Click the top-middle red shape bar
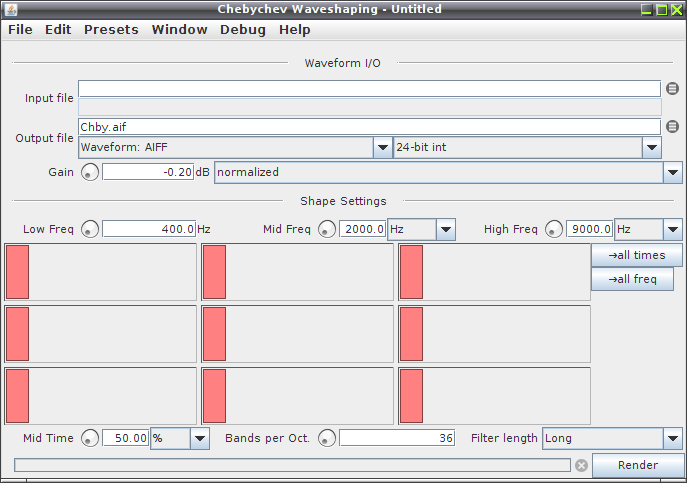The image size is (687, 483). (215, 272)
